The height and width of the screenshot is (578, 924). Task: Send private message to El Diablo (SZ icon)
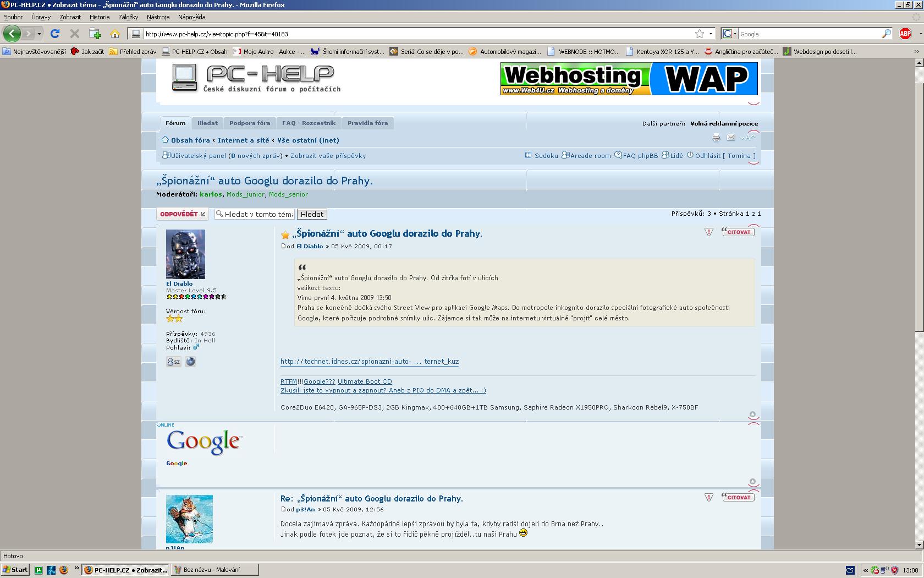click(173, 362)
